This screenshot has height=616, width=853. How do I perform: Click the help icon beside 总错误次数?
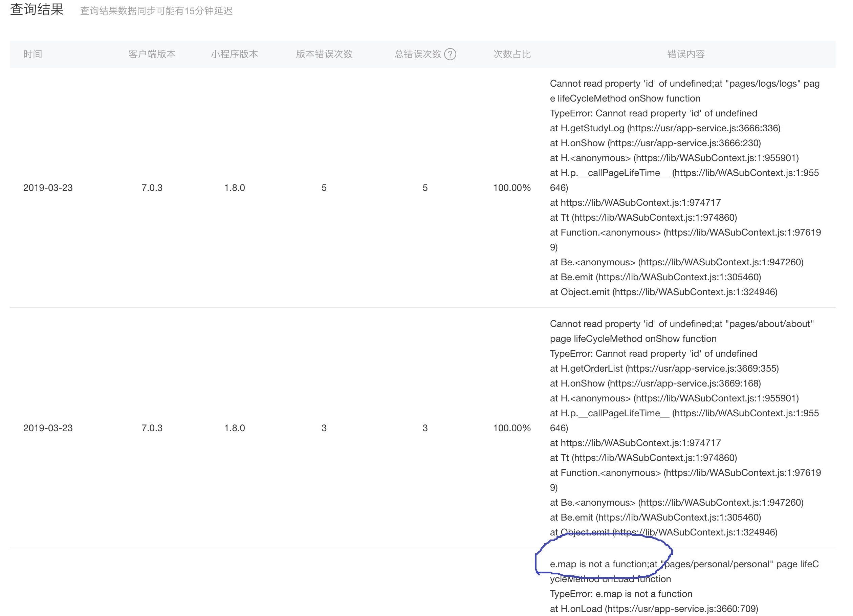450,54
